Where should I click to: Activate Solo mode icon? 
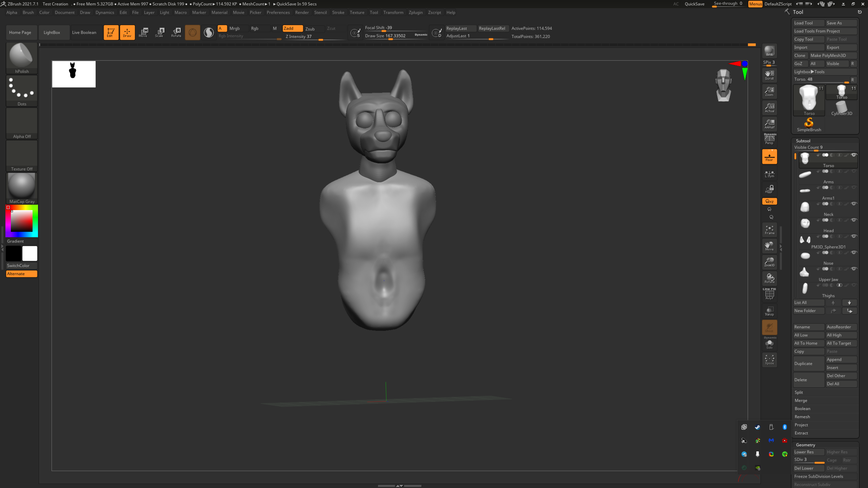point(769,344)
